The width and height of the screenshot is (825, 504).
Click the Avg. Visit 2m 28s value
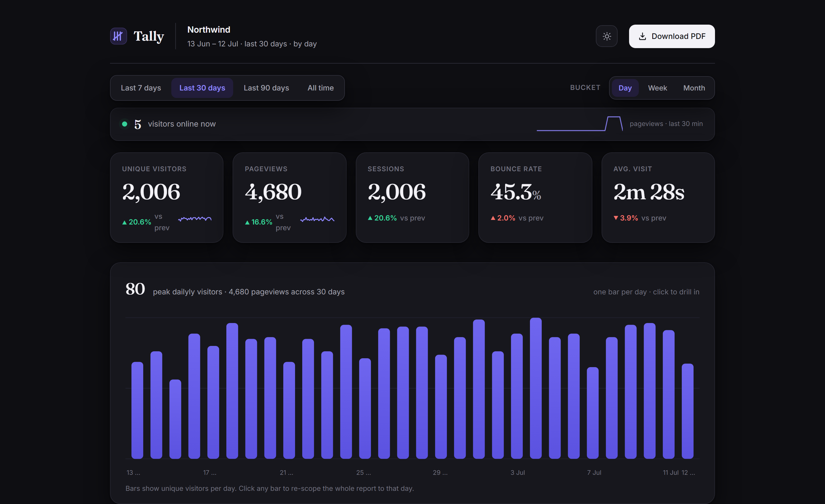tap(649, 192)
